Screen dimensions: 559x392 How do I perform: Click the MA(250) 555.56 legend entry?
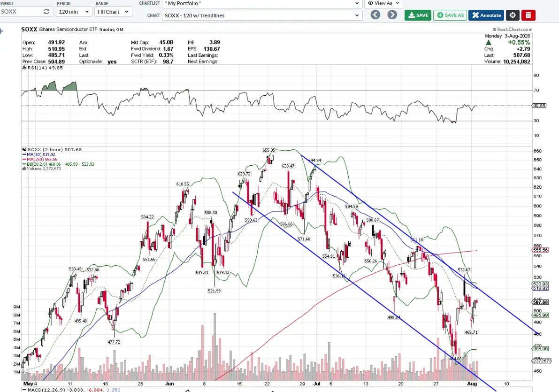[x=39, y=159]
